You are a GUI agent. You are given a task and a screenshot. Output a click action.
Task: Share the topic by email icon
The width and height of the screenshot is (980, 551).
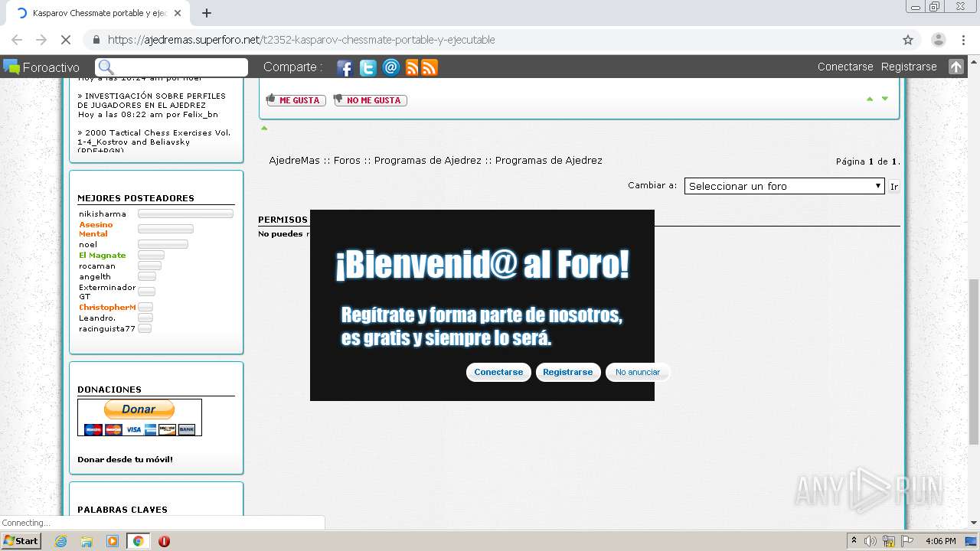[391, 67]
